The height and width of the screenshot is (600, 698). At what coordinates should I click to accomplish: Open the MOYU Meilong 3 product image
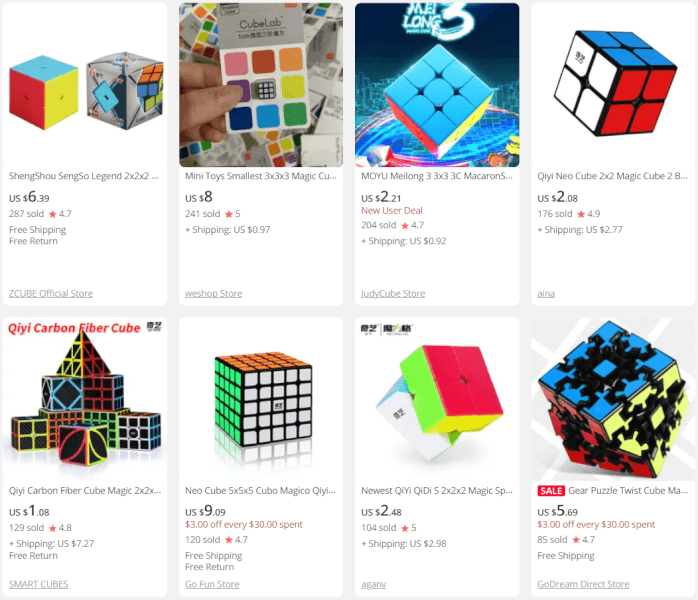[x=437, y=85]
